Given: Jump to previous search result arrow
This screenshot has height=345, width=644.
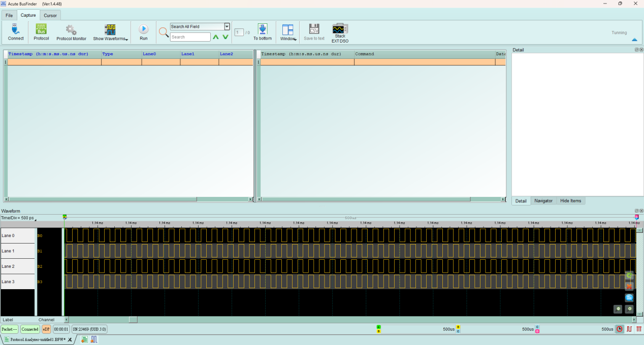Looking at the screenshot, I should click(x=216, y=37).
